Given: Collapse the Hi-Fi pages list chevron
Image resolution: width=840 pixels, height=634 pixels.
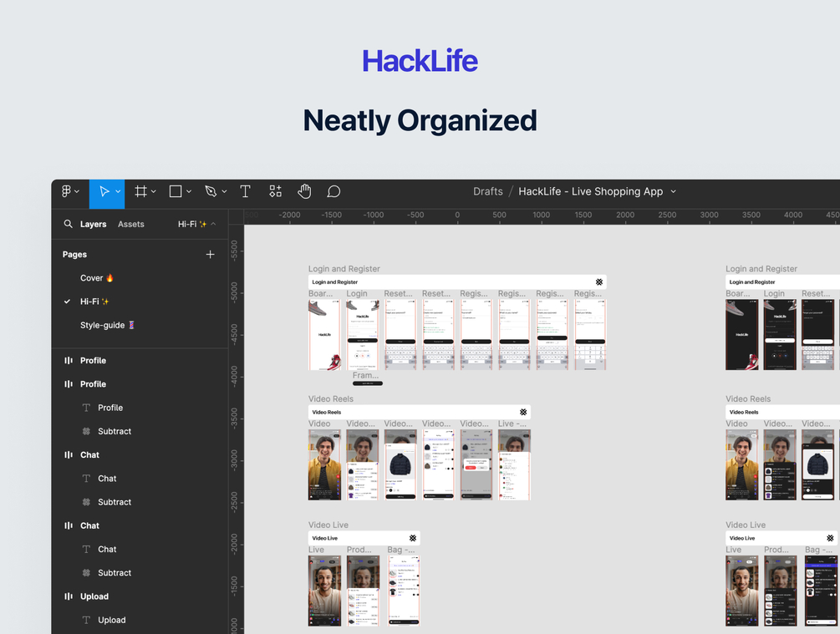Looking at the screenshot, I should click(213, 224).
